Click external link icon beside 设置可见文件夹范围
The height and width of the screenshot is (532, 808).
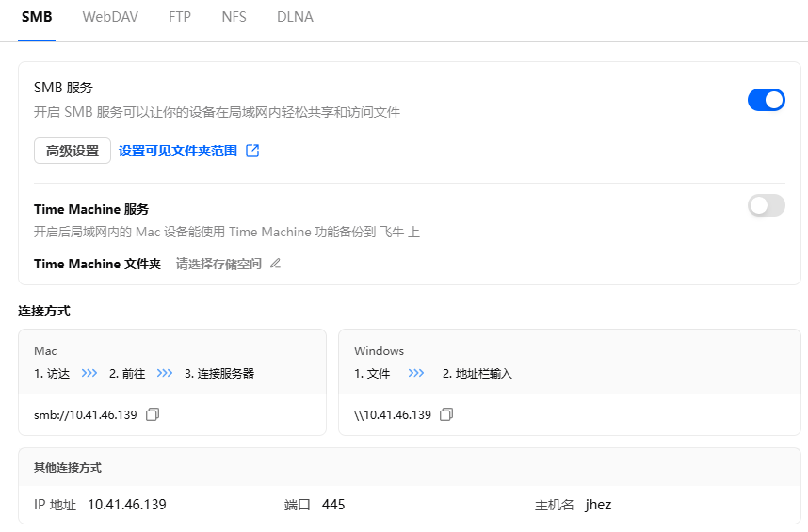[252, 151]
